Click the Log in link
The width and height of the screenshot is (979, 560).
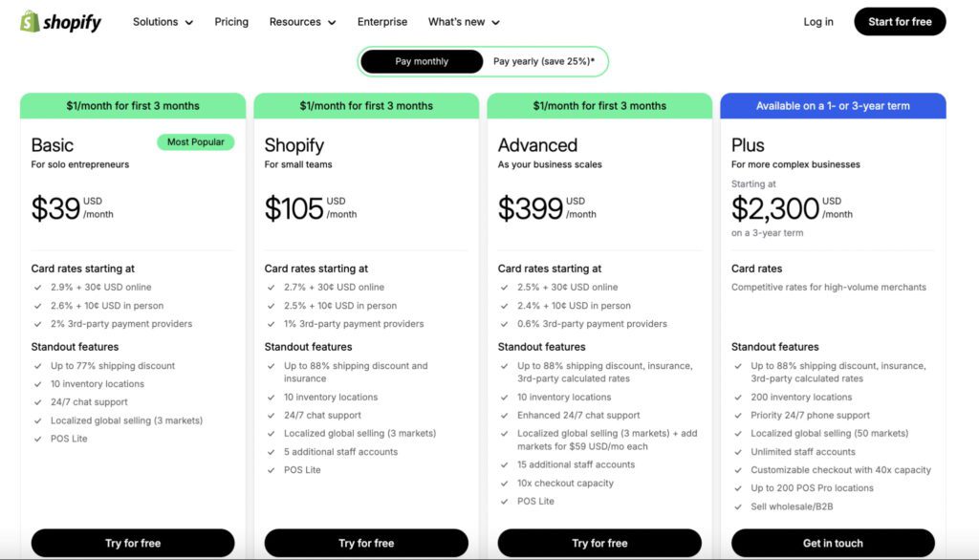tap(818, 22)
